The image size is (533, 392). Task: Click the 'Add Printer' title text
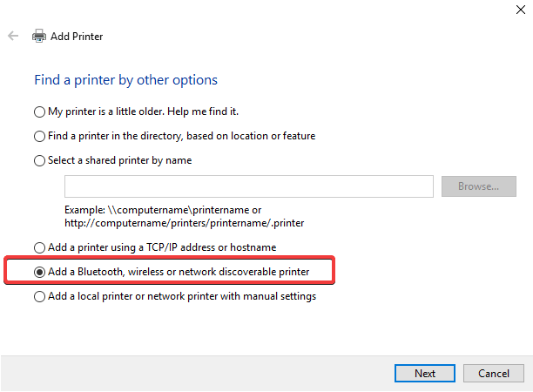[x=77, y=37]
